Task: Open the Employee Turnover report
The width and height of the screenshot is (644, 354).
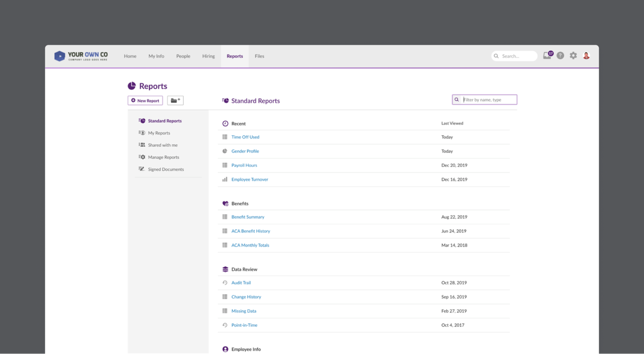Action: [x=250, y=179]
